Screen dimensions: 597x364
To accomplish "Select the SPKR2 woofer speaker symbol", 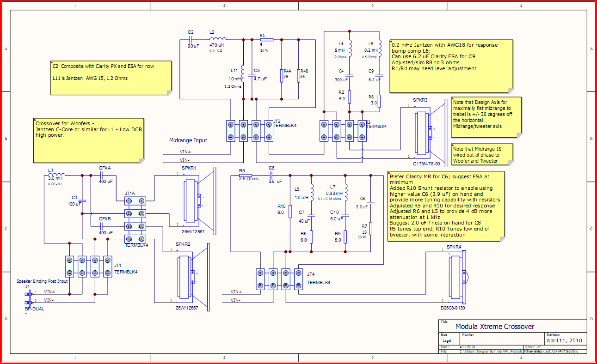I will (194, 276).
